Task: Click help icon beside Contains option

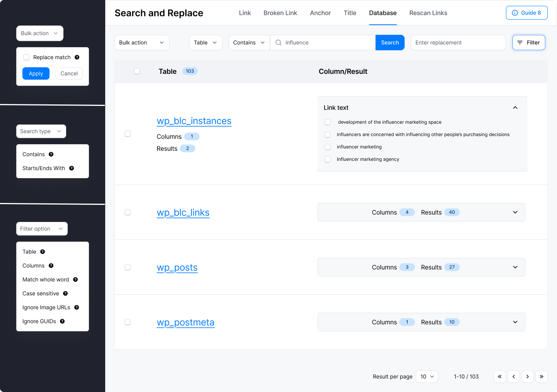Action: click(51, 154)
